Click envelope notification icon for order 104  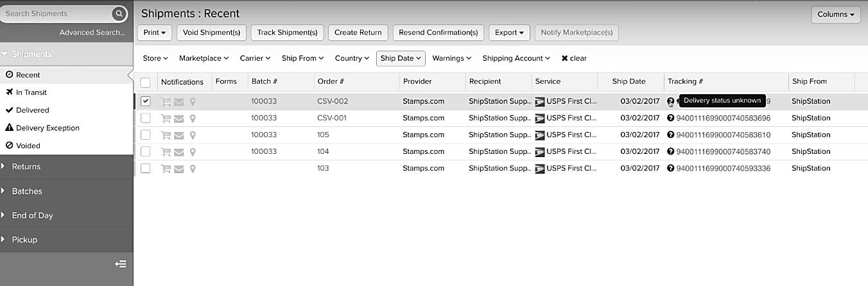tap(179, 151)
